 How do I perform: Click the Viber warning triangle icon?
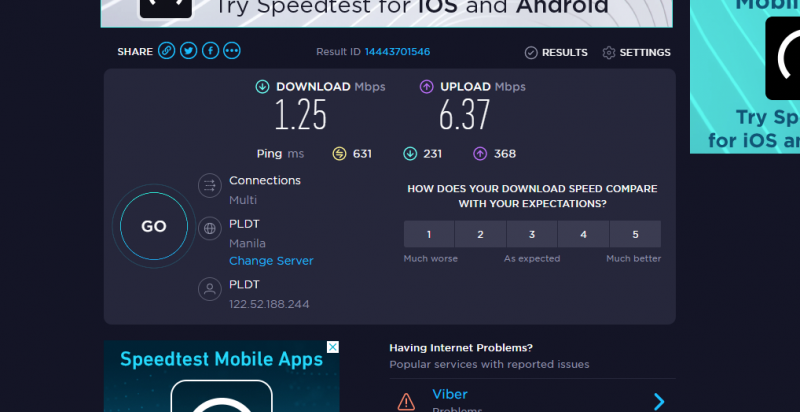pyautogui.click(x=406, y=401)
